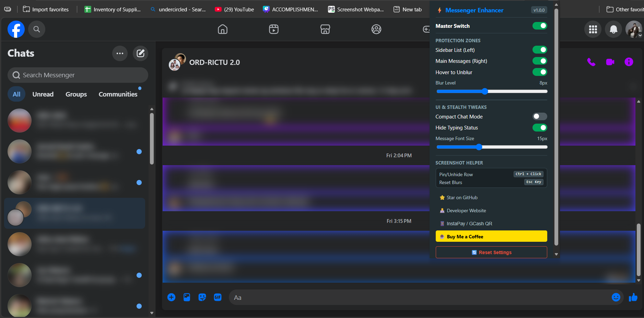Open conversation information icon
This screenshot has height=318, width=644.
(x=629, y=62)
